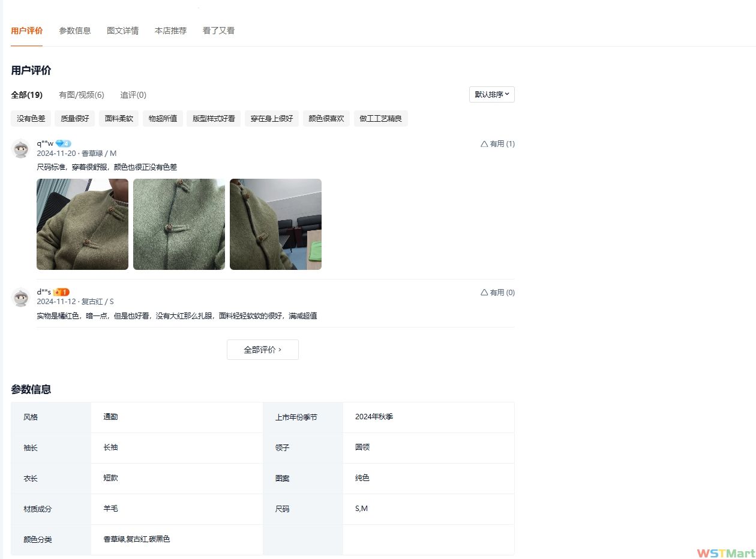Viewport: 756px width, 559px height.
Task: Click the blue diamond badge beside q**w
Action: pos(63,143)
